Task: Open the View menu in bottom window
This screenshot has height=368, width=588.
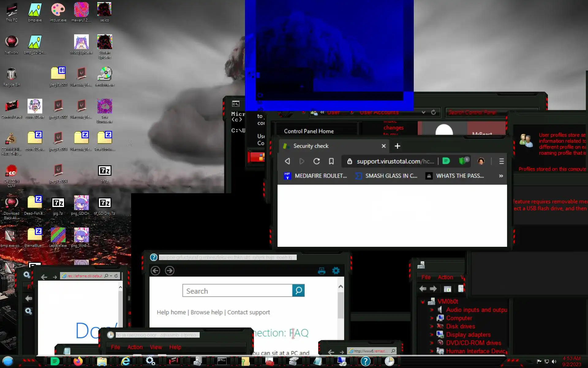Action: (x=156, y=347)
